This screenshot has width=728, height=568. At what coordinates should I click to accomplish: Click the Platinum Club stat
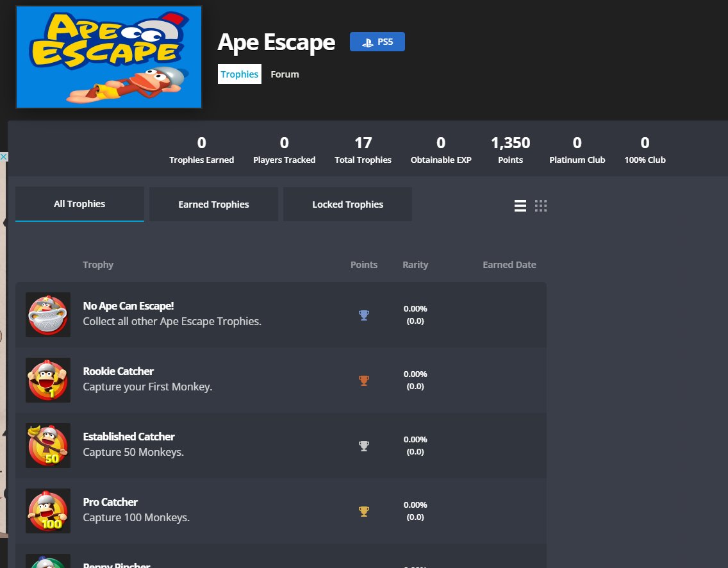click(577, 150)
